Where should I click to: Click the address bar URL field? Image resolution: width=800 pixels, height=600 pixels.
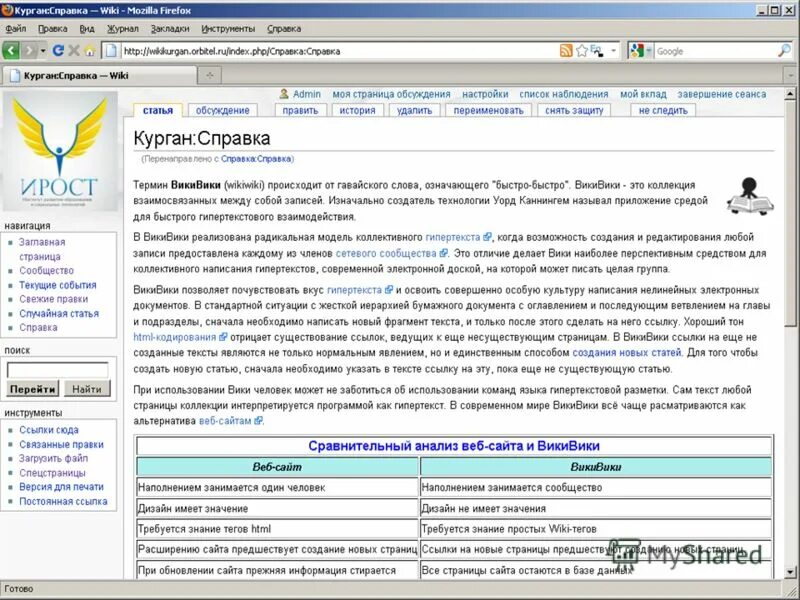coord(339,51)
